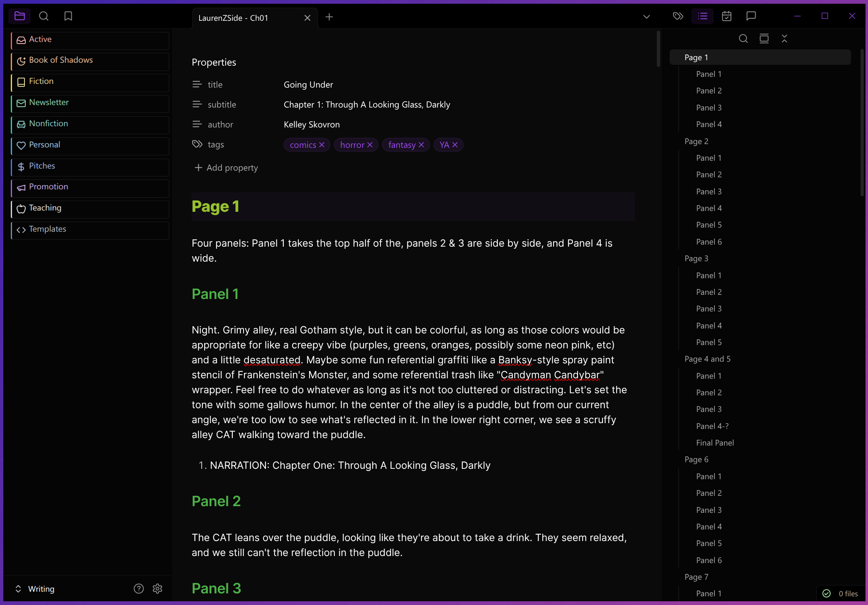Viewport: 868px width, 605px height.
Task: Remove the horror tag
Action: (370, 145)
